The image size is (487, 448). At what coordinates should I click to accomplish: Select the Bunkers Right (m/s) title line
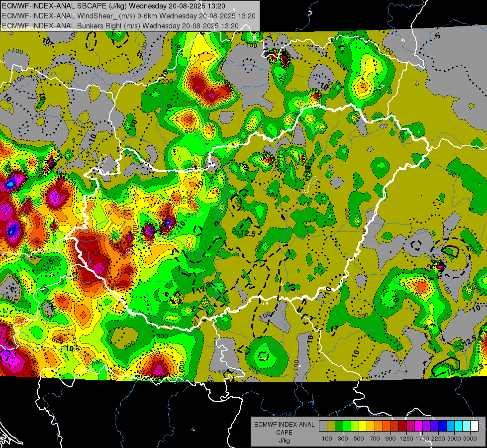[120, 26]
